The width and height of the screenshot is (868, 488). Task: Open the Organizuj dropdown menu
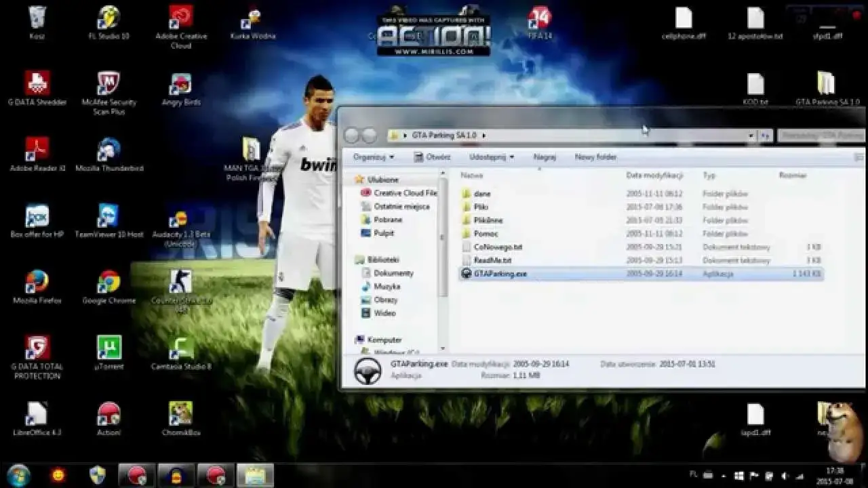[x=372, y=157]
